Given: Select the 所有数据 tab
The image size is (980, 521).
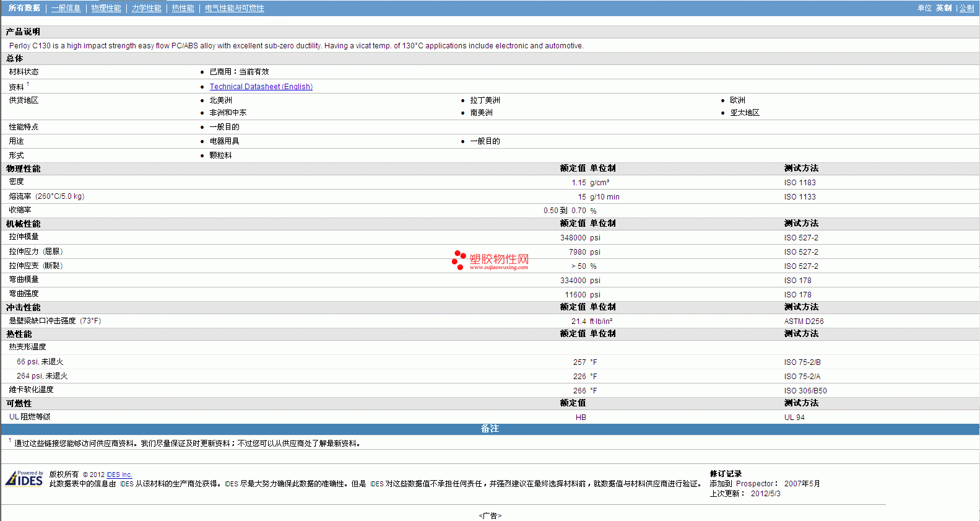Looking at the screenshot, I should [x=24, y=8].
